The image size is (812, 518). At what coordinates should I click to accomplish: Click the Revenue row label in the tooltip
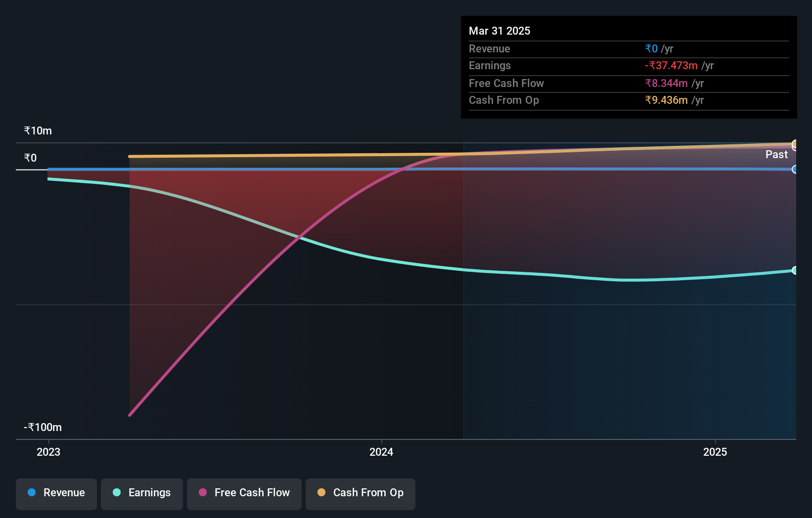click(490, 49)
